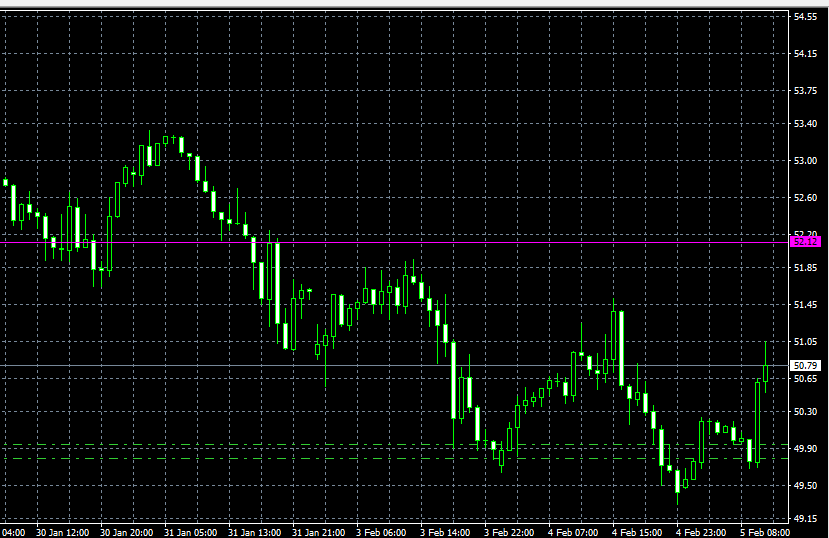The image size is (829, 538).
Task: Click the 31 Jan 21:00 time label
Action: coord(318,532)
